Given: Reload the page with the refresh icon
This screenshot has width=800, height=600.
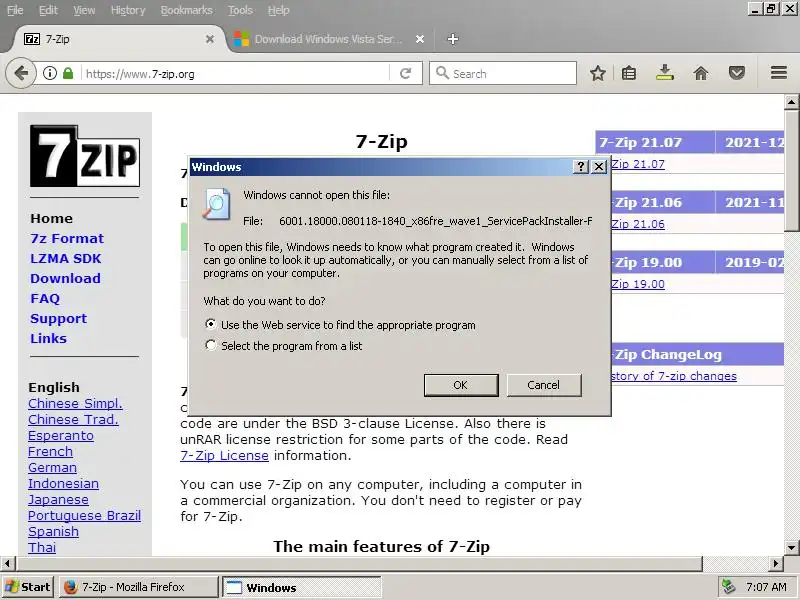Looking at the screenshot, I should (x=406, y=73).
